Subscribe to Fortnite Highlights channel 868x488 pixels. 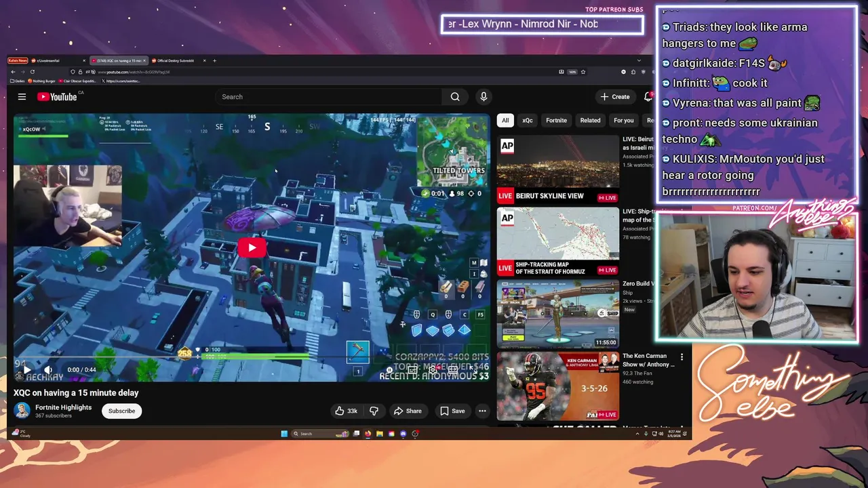tap(121, 411)
